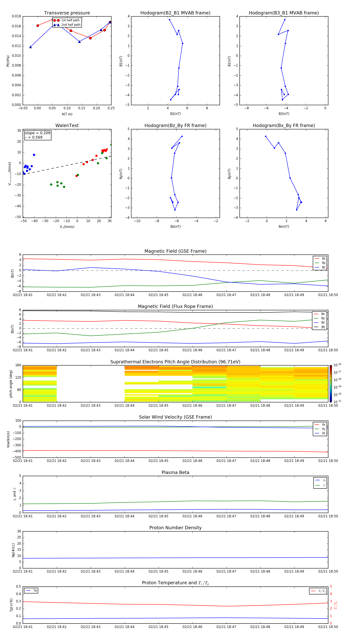Click the "Tp(10^6K)" y-axis label
The width and height of the screenshot is (351, 644).
coord(11,605)
